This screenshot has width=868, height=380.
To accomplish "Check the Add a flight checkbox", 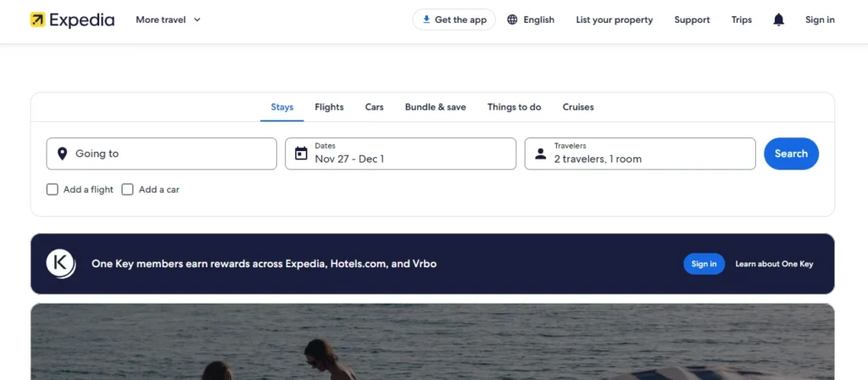I will coord(52,189).
